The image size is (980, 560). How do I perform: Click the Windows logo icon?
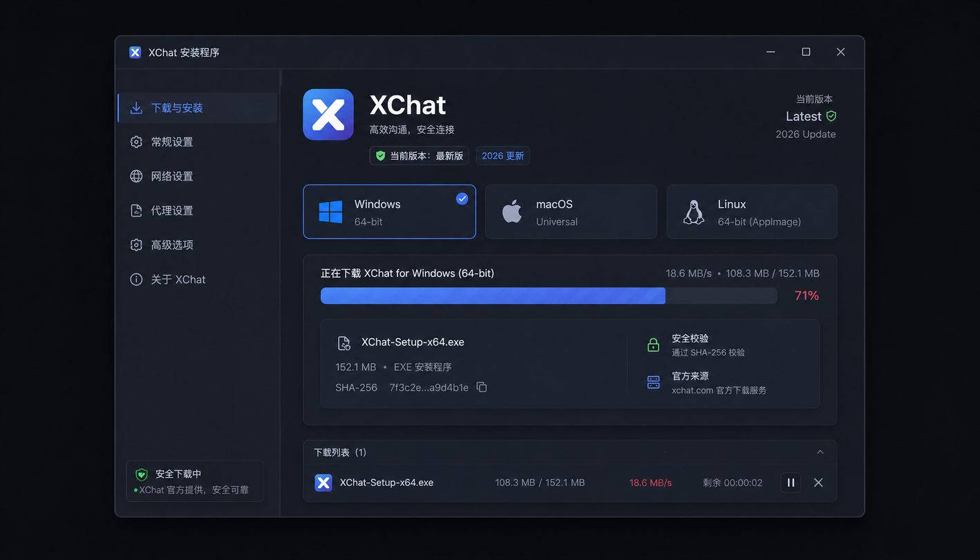330,212
